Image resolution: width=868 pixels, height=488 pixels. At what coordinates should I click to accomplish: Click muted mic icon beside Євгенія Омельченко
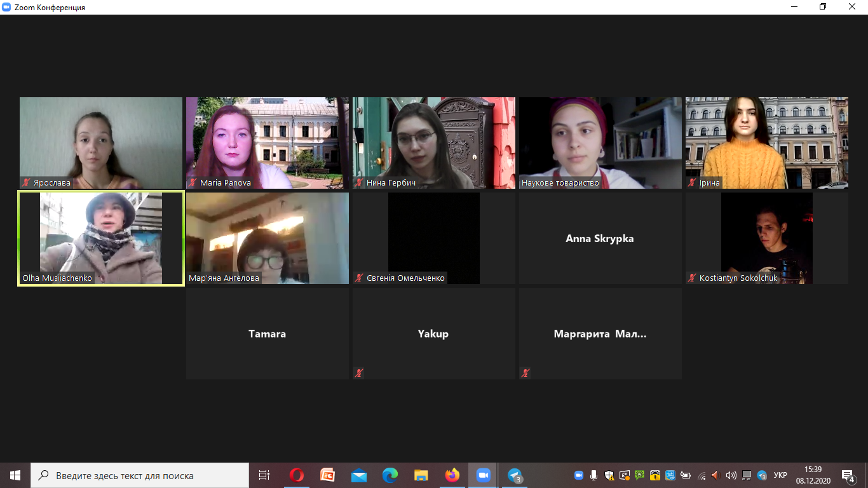click(360, 278)
